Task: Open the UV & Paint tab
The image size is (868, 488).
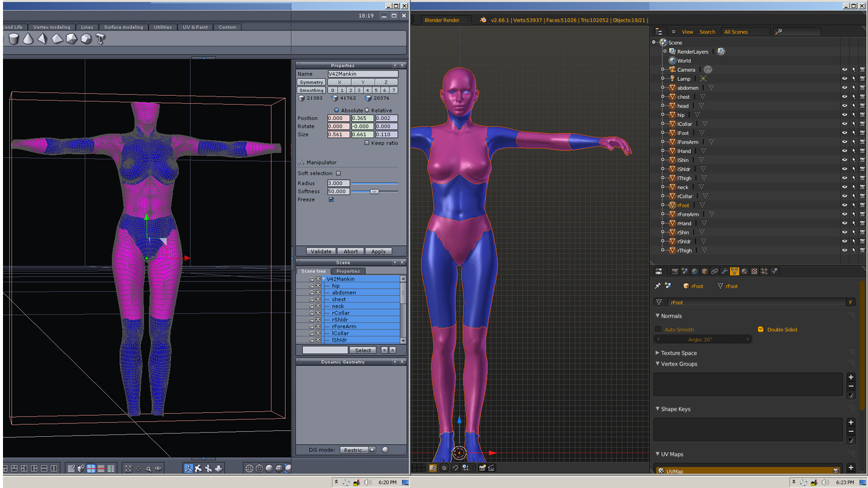Action: (x=195, y=27)
